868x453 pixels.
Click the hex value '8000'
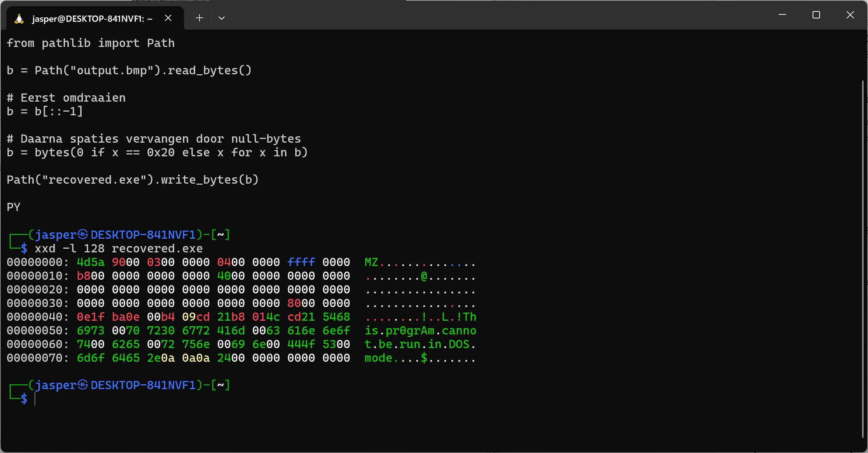pyautogui.click(x=301, y=303)
